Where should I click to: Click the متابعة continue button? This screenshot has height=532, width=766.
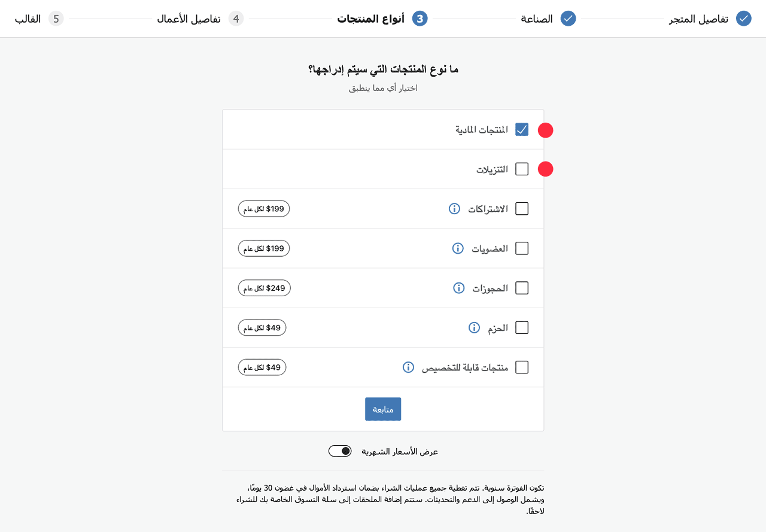point(383,409)
